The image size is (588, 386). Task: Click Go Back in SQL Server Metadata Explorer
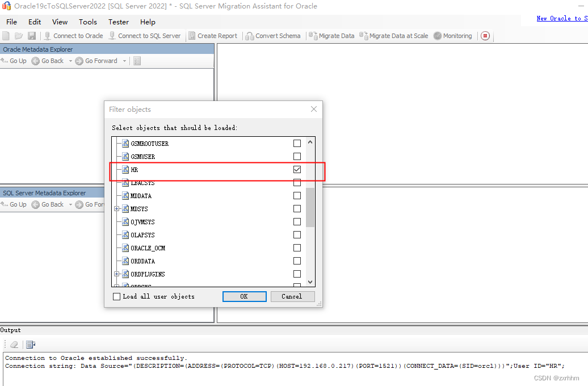pos(48,204)
